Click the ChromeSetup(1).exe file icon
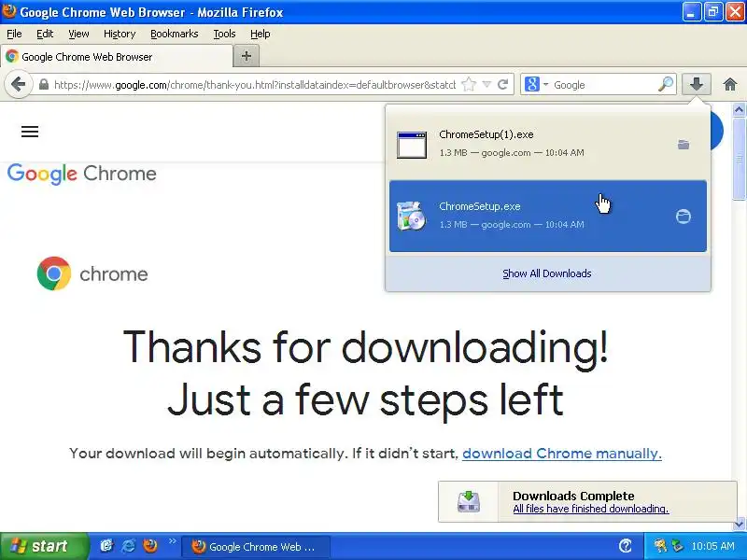The width and height of the screenshot is (747, 560). pyautogui.click(x=412, y=145)
